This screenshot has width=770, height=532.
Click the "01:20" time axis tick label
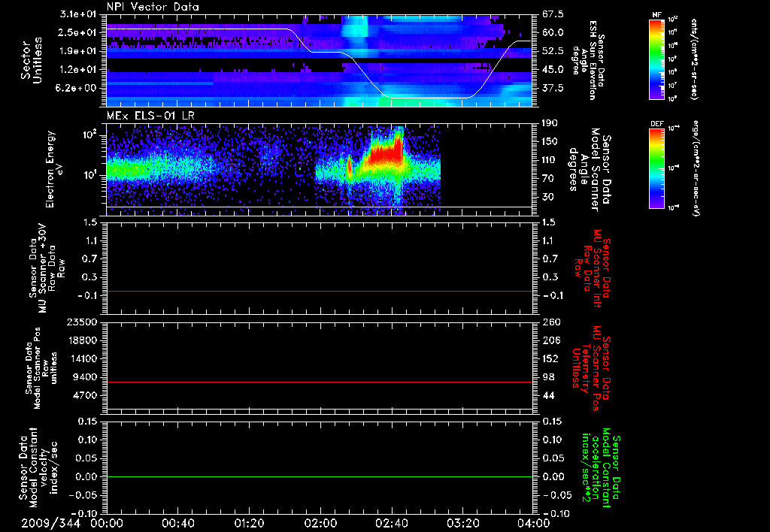coord(249,523)
